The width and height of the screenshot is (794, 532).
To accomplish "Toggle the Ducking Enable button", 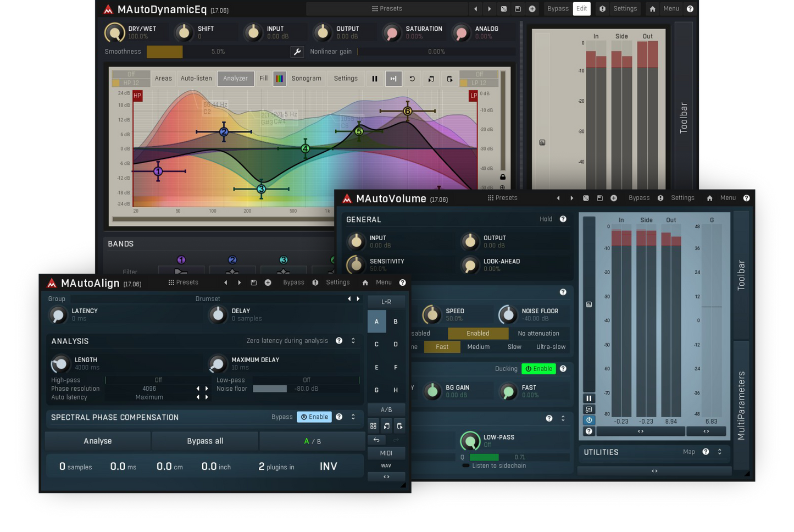I will (x=538, y=369).
